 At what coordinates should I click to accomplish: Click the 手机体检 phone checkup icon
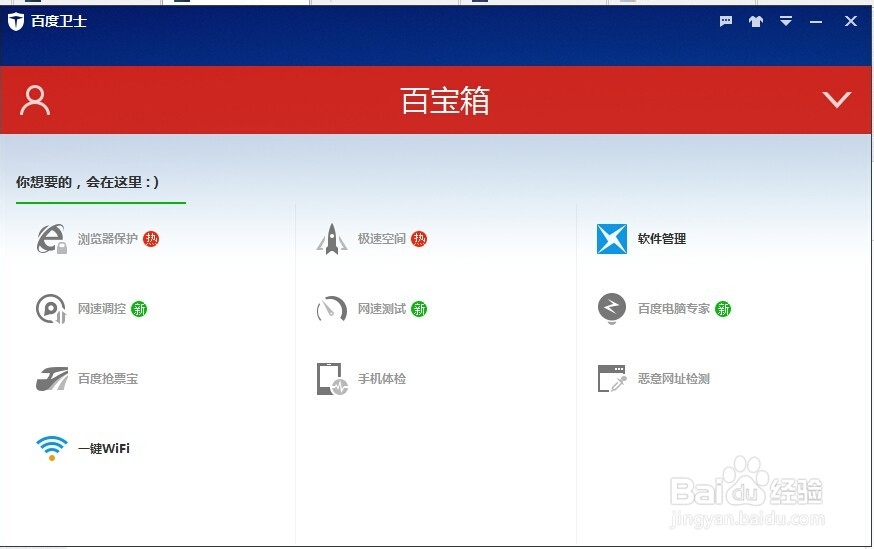[332, 379]
